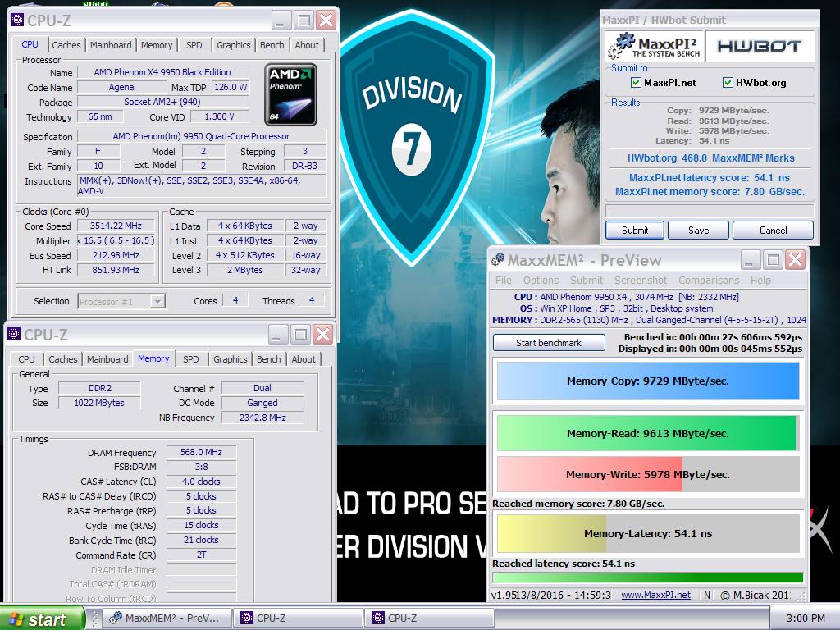Toggle the HWbot.org submit checkbox
Viewport: 840px width, 630px height.
click(728, 83)
